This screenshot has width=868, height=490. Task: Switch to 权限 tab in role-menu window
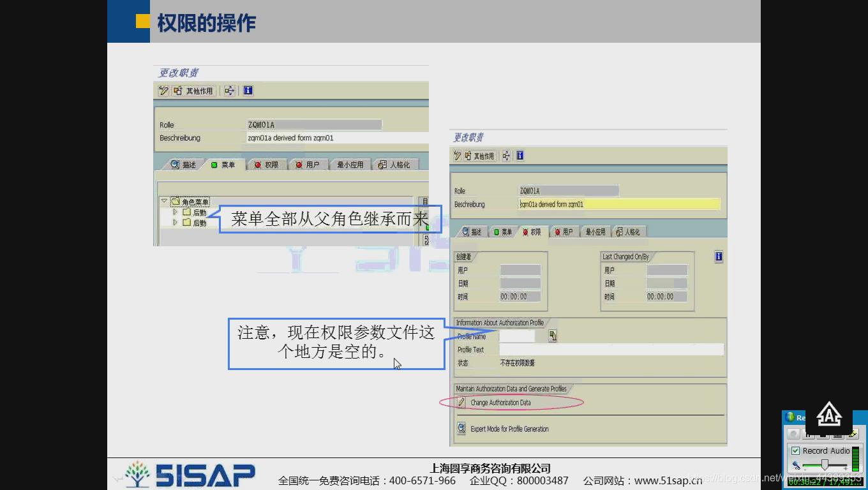coord(266,165)
